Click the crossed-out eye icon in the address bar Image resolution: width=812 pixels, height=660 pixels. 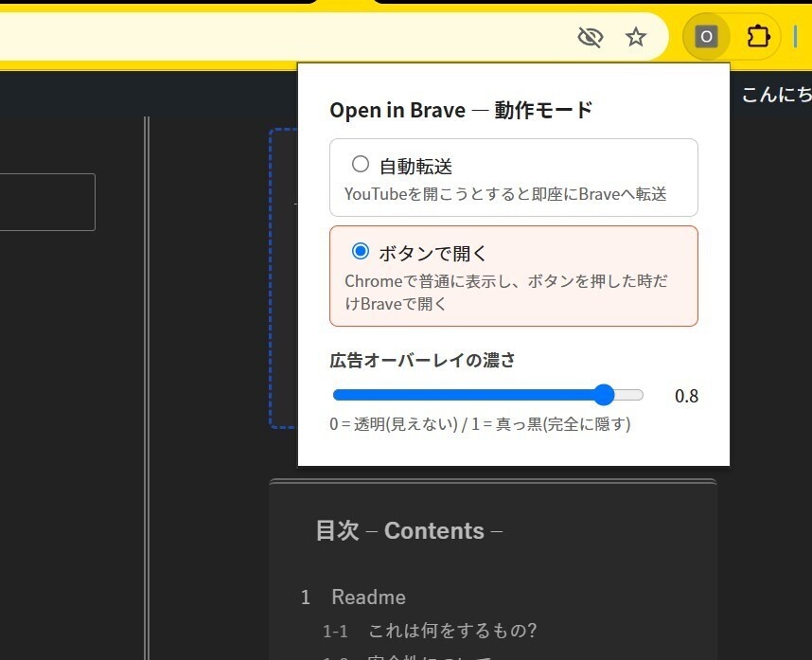[591, 37]
